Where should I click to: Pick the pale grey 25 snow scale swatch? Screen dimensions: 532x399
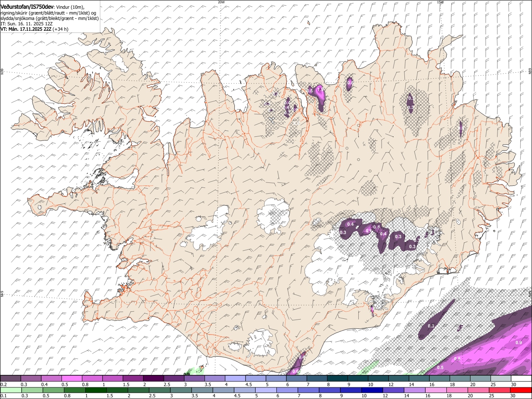[501, 379]
